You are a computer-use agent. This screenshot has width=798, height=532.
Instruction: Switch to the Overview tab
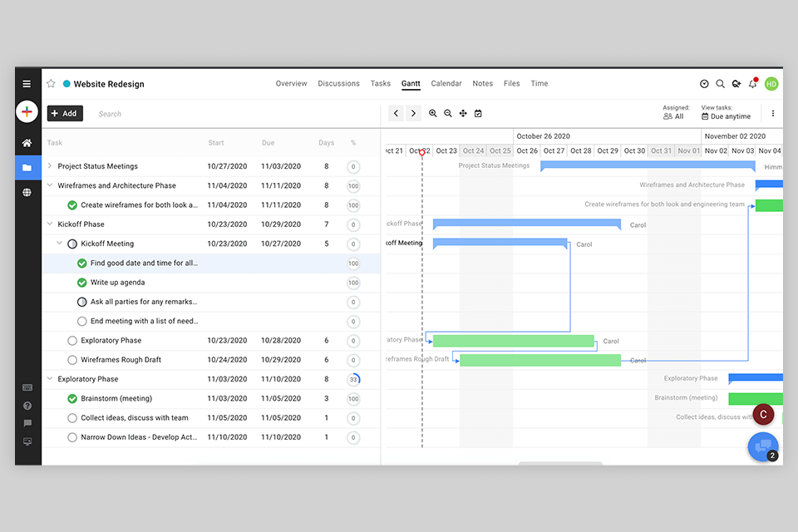click(291, 83)
